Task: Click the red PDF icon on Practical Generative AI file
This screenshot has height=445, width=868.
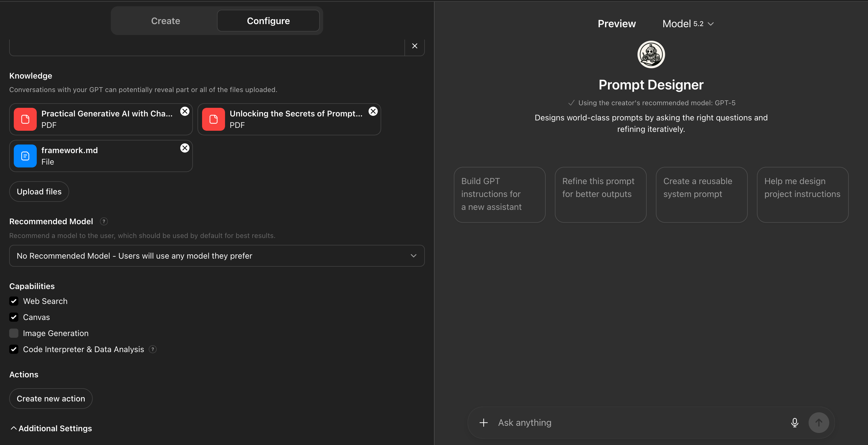Action: pos(25,119)
